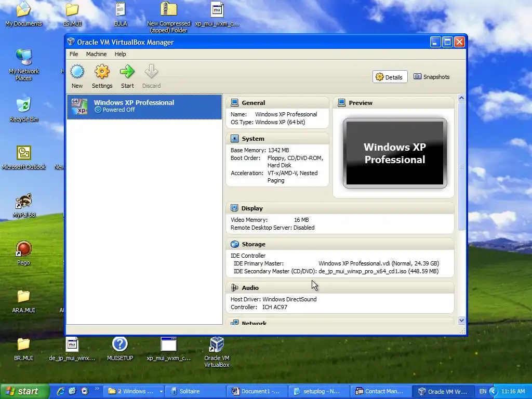
Task: Click the Display section icon
Action: pyautogui.click(x=234, y=208)
